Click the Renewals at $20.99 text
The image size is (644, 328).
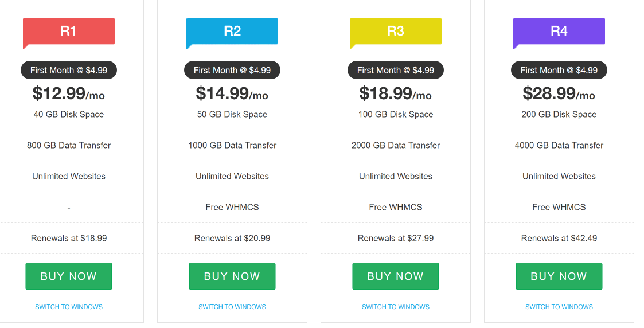pyautogui.click(x=232, y=238)
